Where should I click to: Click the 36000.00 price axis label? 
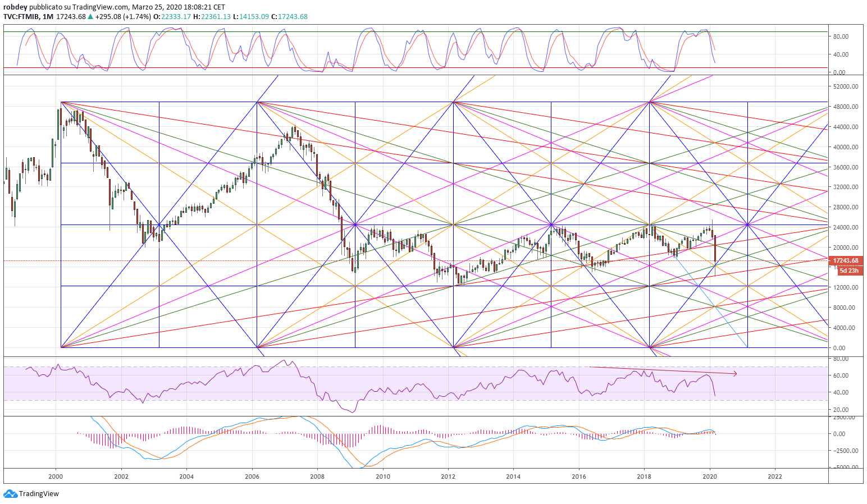click(x=846, y=167)
